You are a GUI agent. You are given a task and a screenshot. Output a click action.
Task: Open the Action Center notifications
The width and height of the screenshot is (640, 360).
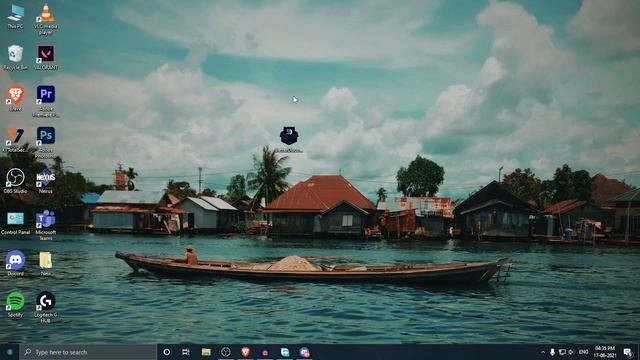click(x=628, y=352)
